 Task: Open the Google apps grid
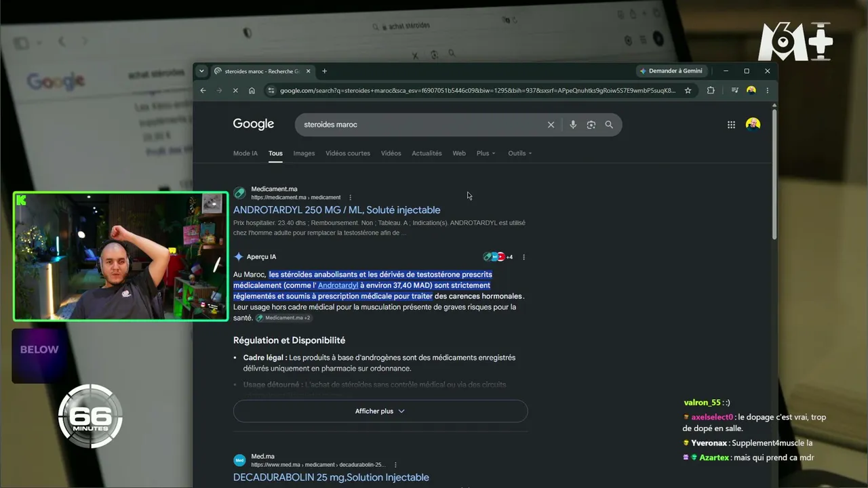[x=731, y=125]
